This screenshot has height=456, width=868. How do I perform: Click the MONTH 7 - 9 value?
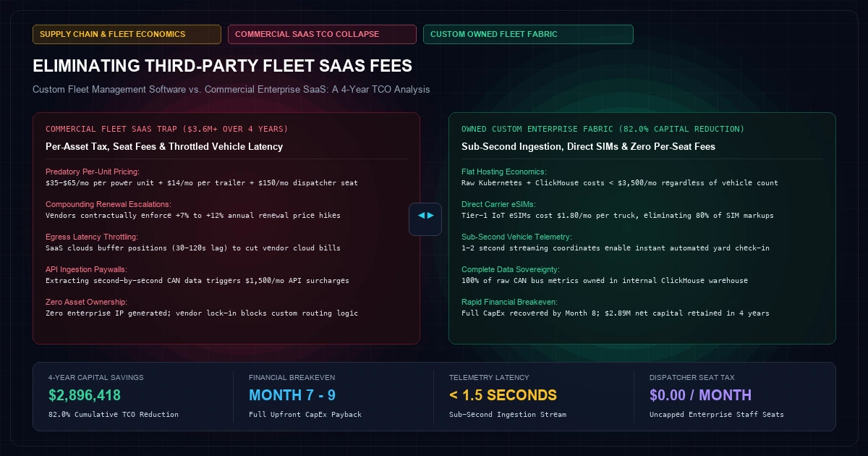click(x=292, y=395)
